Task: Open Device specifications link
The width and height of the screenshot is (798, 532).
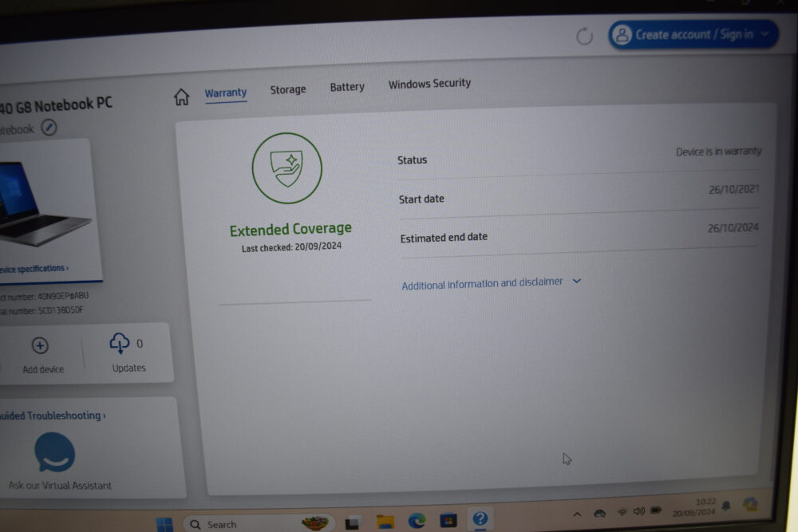Action: click(x=34, y=269)
